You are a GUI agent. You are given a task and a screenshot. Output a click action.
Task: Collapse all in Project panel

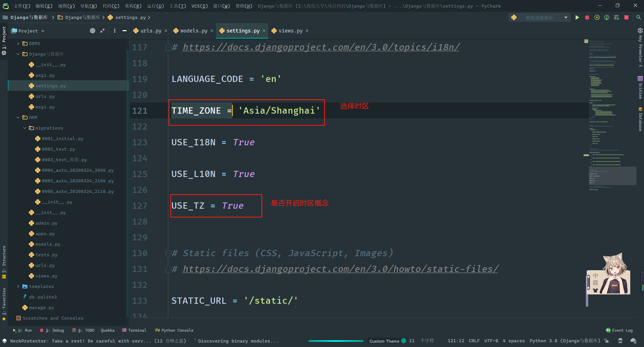102,31
